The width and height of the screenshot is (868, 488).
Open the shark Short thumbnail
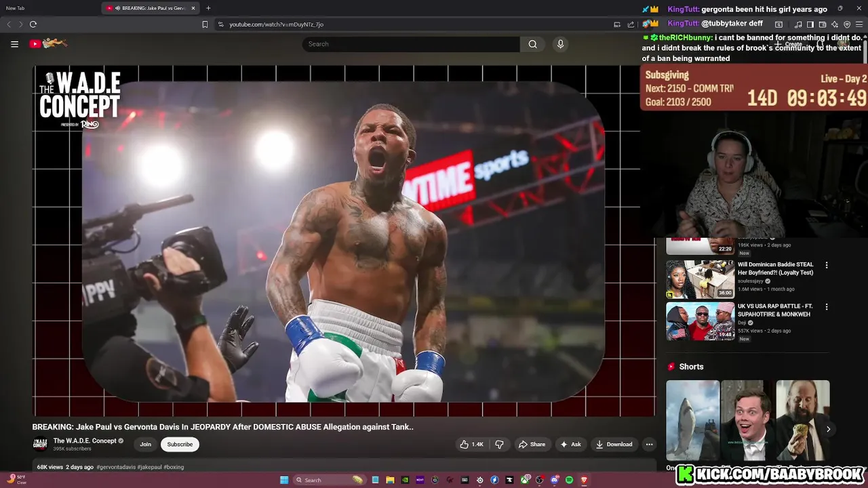click(x=692, y=420)
